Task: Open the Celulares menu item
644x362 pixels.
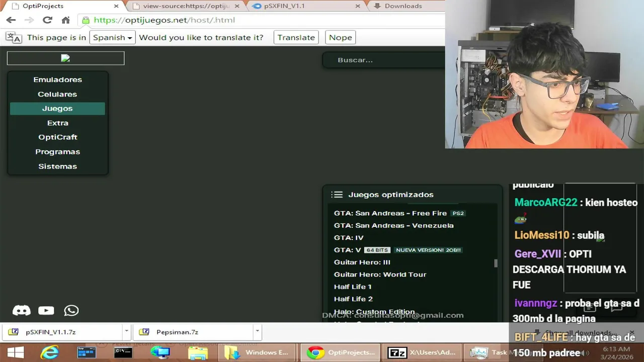Action: [x=57, y=94]
